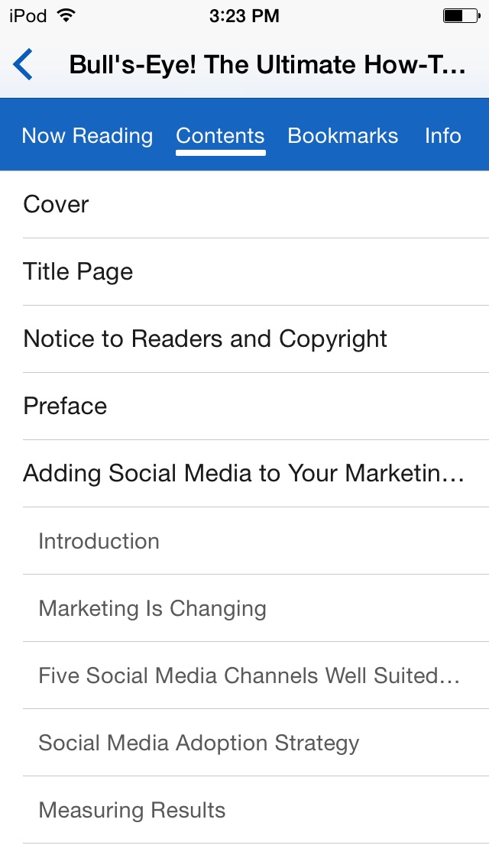This screenshot has width=489, height=868.
Task: Tap the iPod carrier label
Action: point(28,16)
